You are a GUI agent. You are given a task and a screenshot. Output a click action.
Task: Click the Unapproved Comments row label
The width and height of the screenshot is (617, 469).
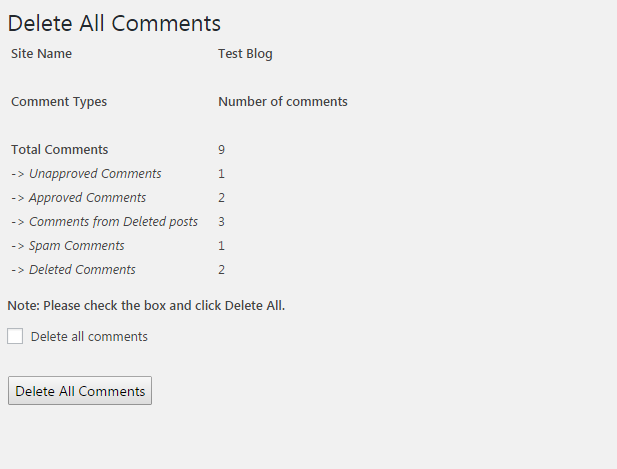(x=86, y=174)
